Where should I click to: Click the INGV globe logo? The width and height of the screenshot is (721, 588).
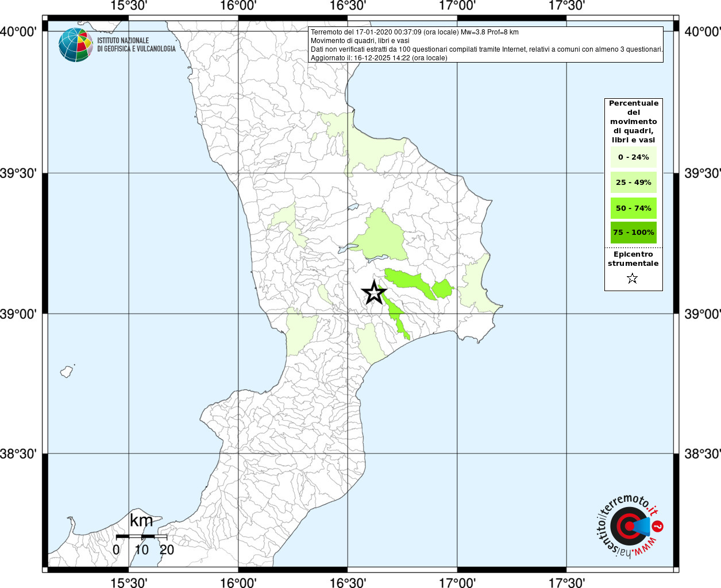point(75,45)
